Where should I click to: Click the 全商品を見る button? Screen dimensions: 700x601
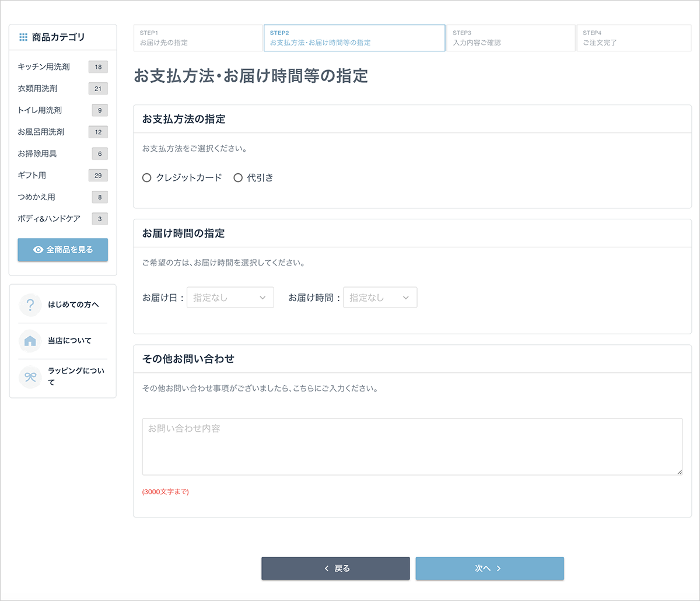click(x=63, y=250)
